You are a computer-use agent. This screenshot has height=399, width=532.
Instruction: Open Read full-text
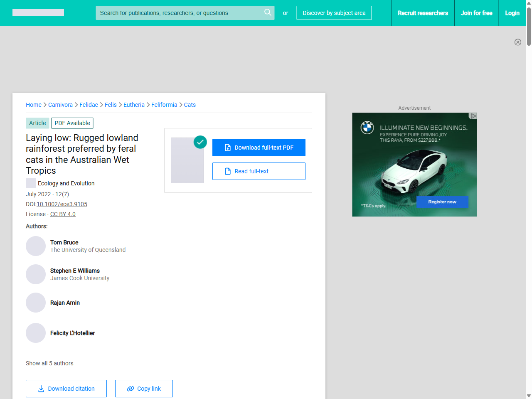[x=259, y=171]
